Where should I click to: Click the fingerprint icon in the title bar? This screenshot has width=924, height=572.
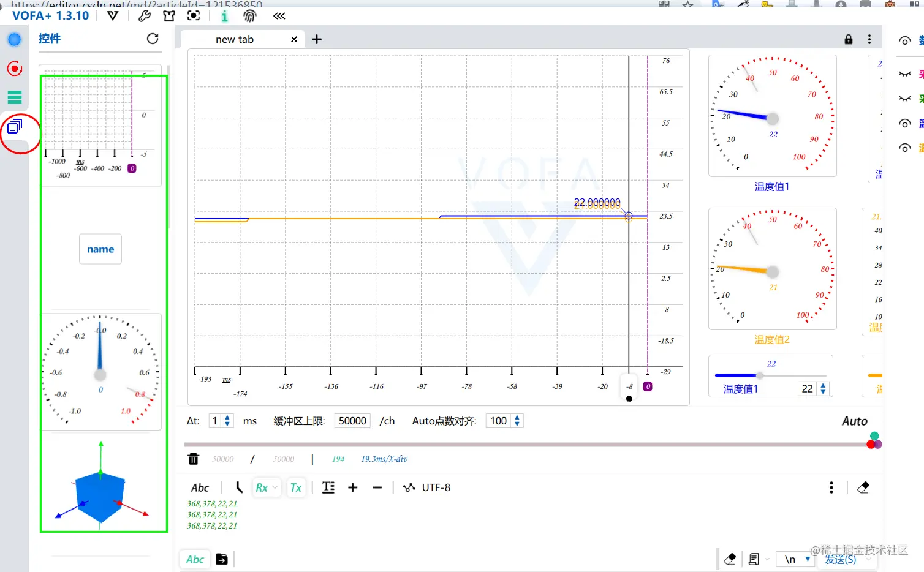click(x=250, y=16)
